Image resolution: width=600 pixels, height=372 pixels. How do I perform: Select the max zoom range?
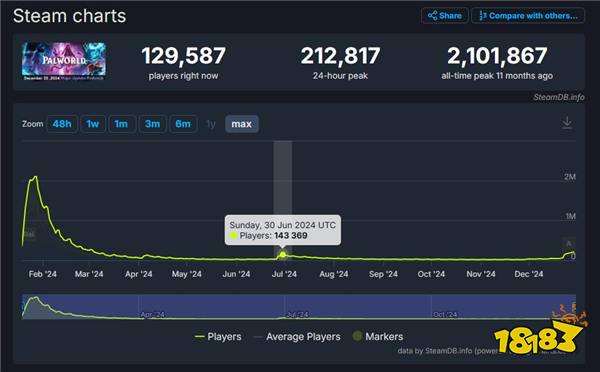241,124
